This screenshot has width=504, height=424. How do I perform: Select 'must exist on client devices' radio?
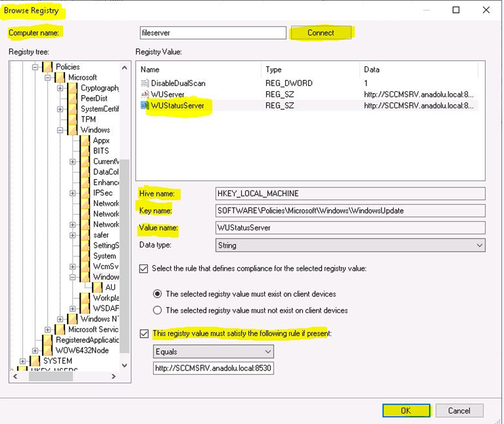(x=157, y=293)
